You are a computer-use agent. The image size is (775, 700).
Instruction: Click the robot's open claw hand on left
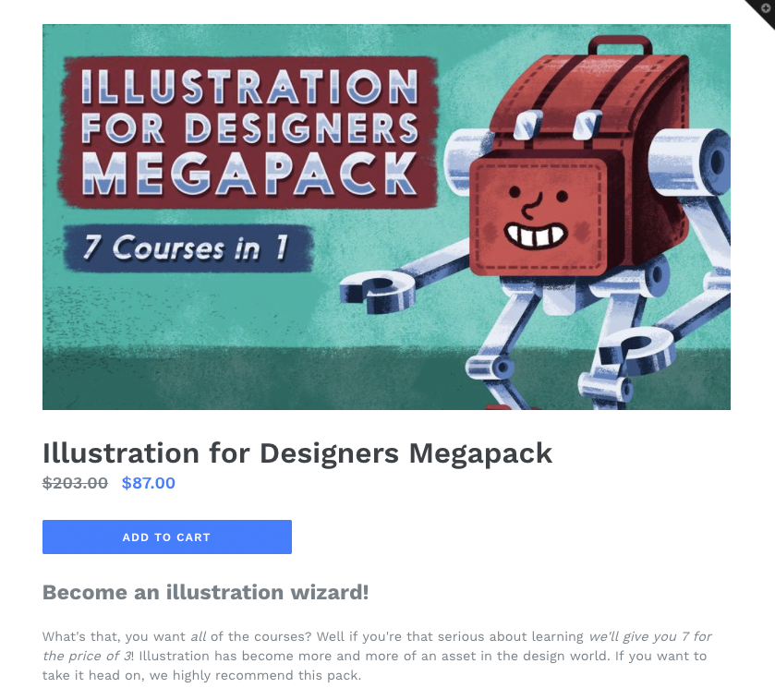(377, 292)
